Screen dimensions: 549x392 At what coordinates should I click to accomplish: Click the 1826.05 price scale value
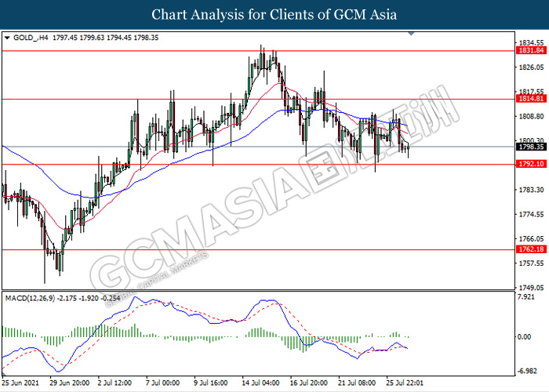(x=532, y=67)
